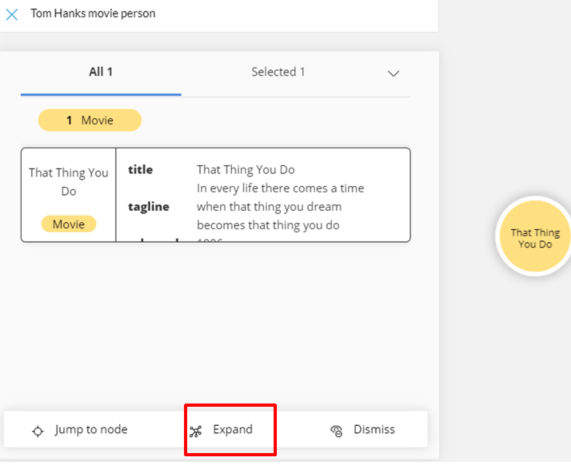Filter by the 1 Movie category pill
This screenshot has width=571, height=465.
(90, 120)
